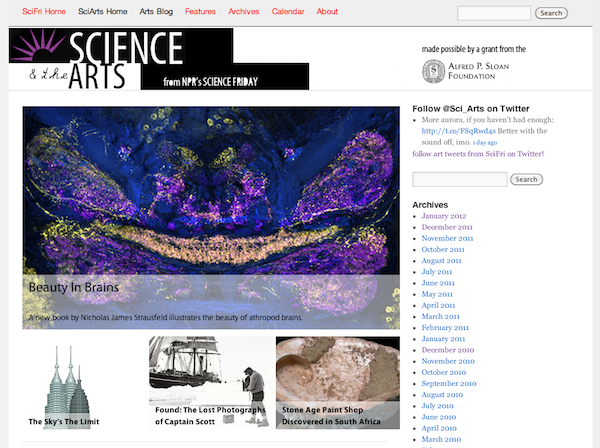600x448 pixels.
Task: Open July 2011 archive
Action: click(x=437, y=272)
